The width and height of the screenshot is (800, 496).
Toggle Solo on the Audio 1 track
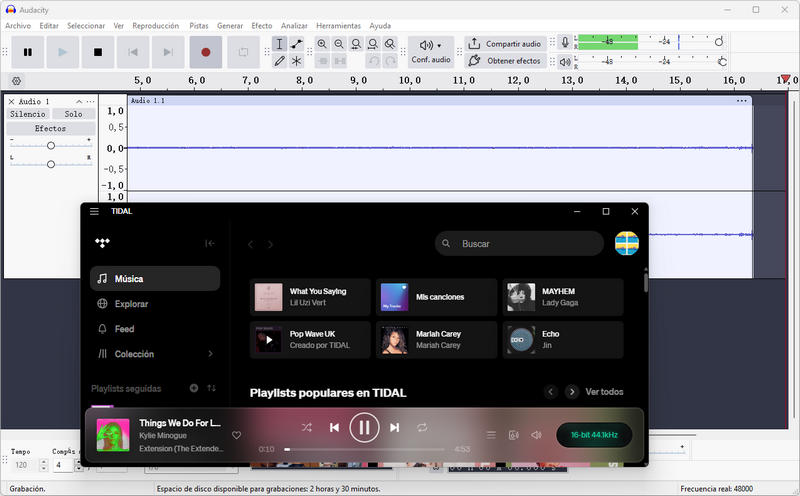pyautogui.click(x=73, y=114)
